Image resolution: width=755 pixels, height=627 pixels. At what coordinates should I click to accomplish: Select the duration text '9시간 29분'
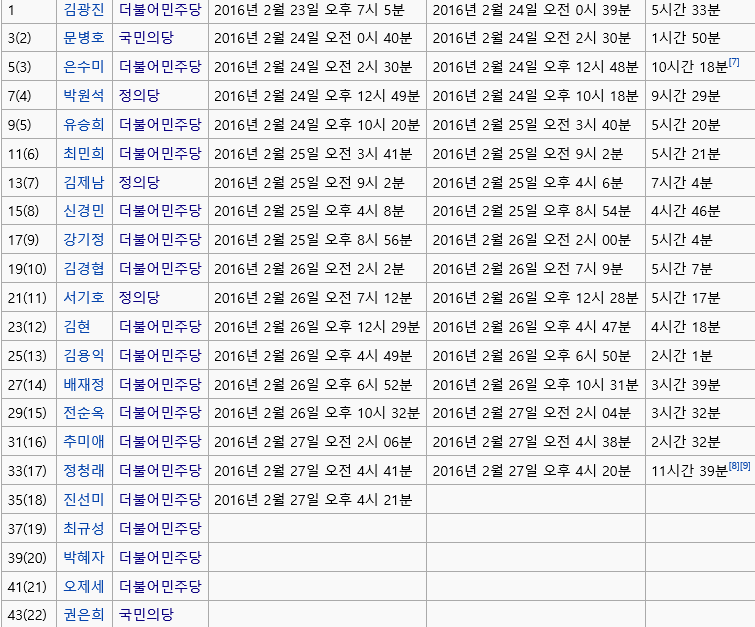[x=686, y=95]
